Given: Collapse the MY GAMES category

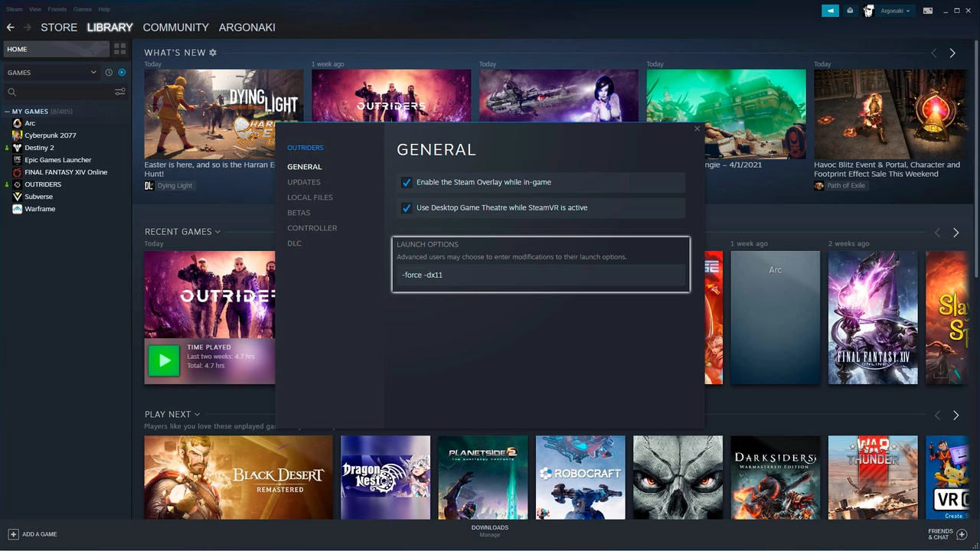Looking at the screenshot, I should coord(7,112).
